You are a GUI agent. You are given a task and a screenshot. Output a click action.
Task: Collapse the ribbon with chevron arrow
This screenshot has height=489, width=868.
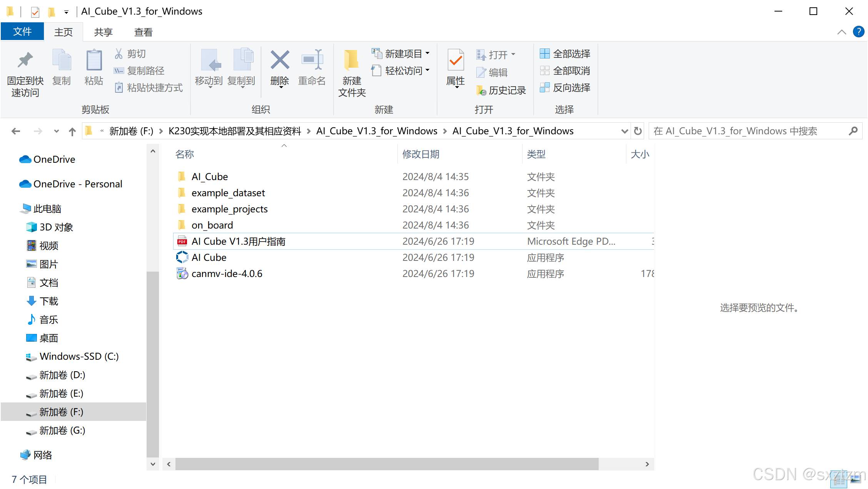[841, 32]
